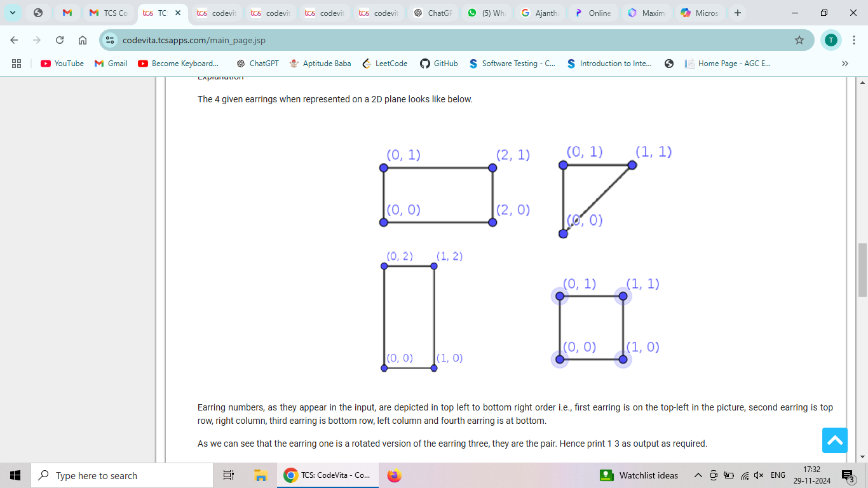Expand hidden bookmarks chevron

click(845, 64)
